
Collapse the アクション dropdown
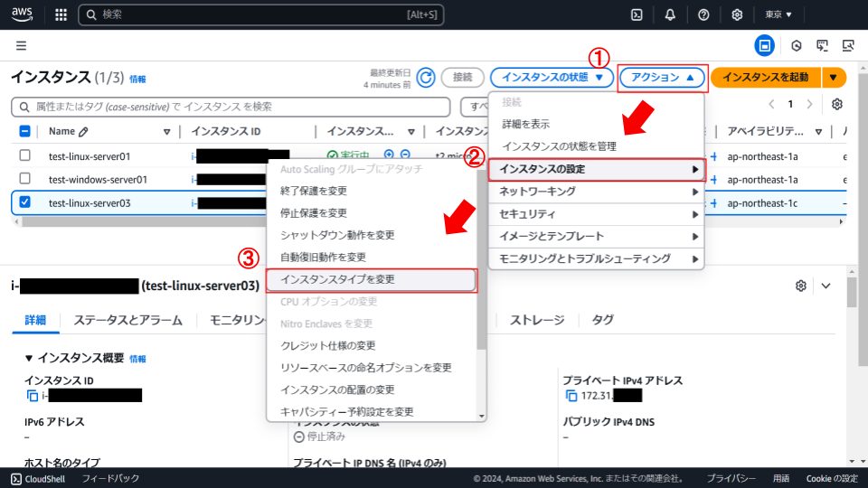[662, 78]
